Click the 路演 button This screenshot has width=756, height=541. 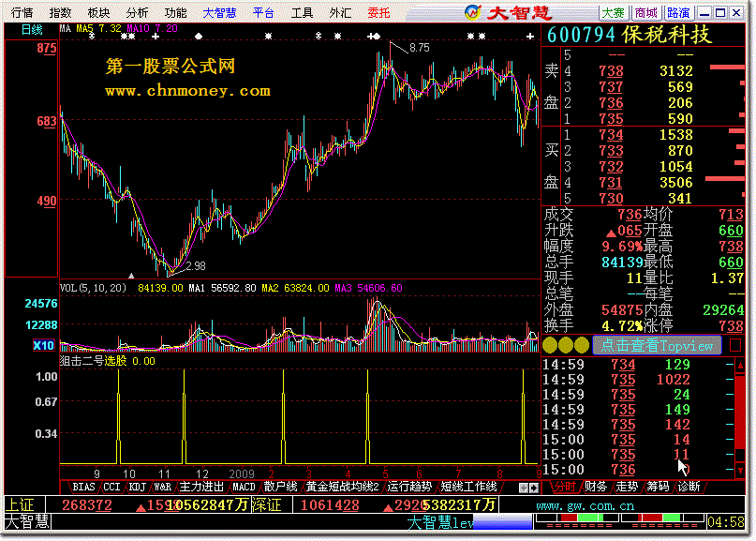(x=678, y=12)
